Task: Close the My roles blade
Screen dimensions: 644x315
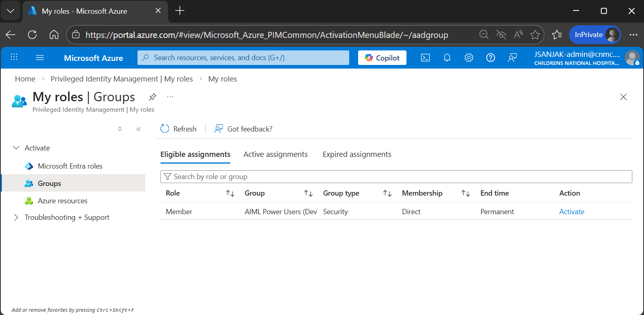Action: coord(623,97)
